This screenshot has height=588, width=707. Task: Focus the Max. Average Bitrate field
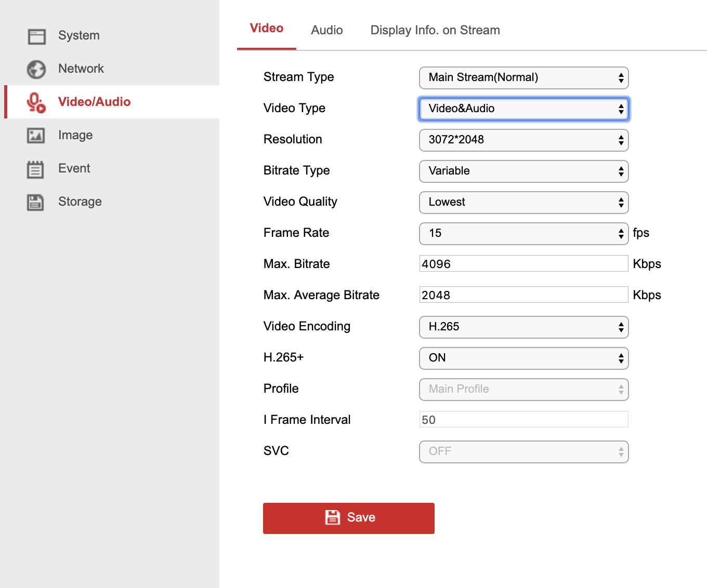coord(523,295)
